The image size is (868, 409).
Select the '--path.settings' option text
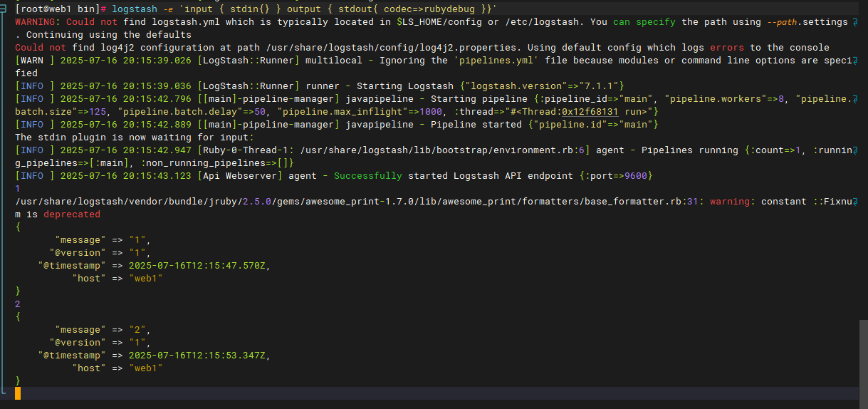coord(807,21)
